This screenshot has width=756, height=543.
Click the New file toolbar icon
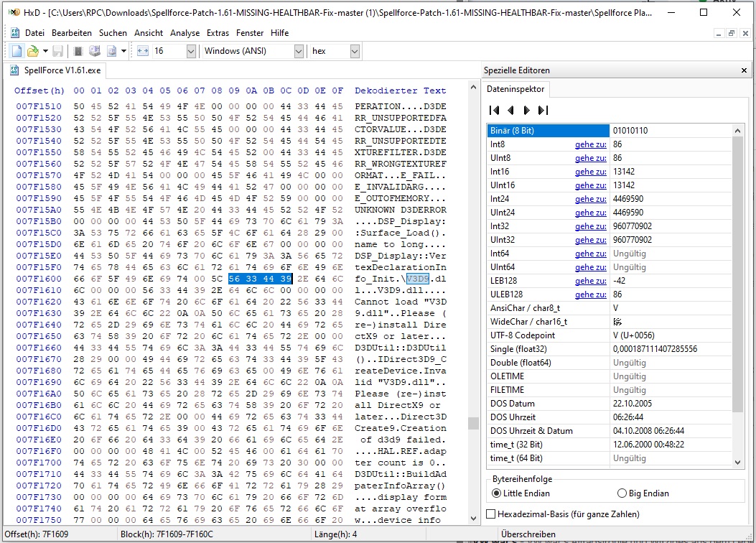(x=17, y=51)
